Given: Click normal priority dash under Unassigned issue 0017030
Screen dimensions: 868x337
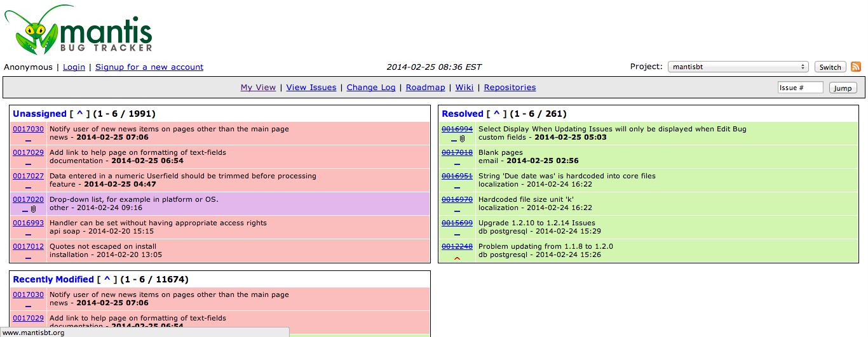Looking at the screenshot, I should (x=28, y=138).
